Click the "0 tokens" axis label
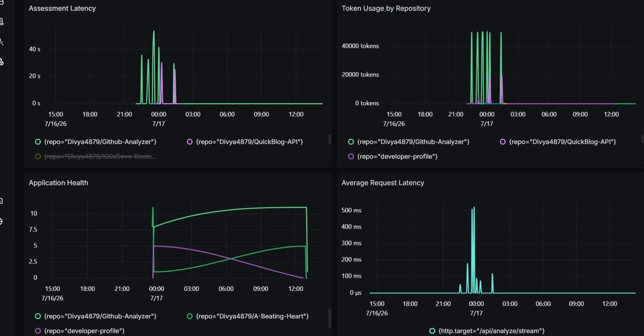Viewport: 644px width, 336px height. click(367, 103)
